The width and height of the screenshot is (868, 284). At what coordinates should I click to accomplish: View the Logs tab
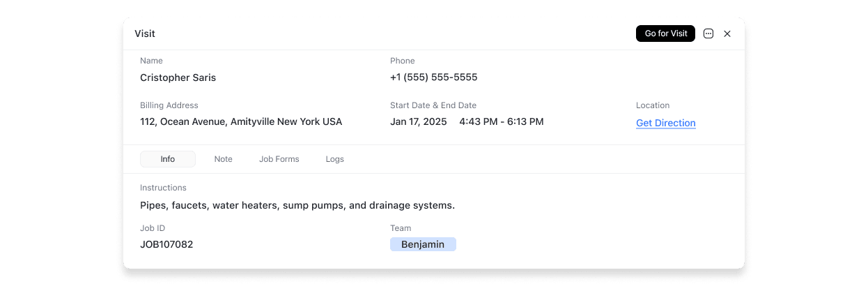[x=334, y=159]
